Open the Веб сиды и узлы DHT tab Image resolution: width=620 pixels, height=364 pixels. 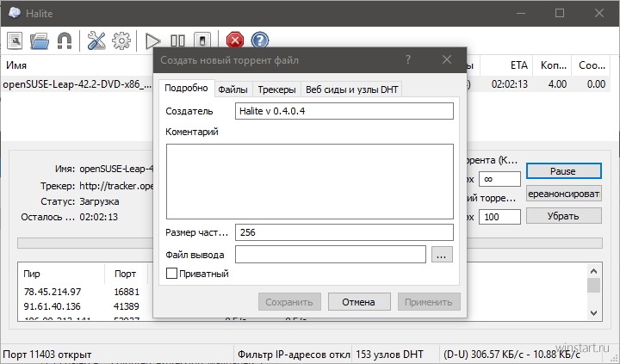(x=352, y=89)
